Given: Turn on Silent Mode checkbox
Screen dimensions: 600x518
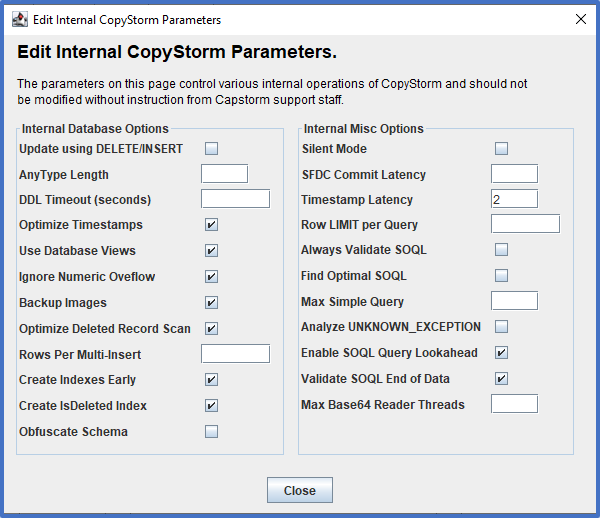Looking at the screenshot, I should [501, 148].
